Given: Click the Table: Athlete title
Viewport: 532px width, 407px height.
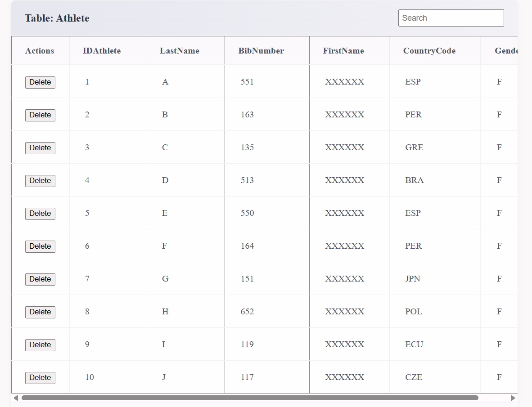Looking at the screenshot, I should (57, 18).
